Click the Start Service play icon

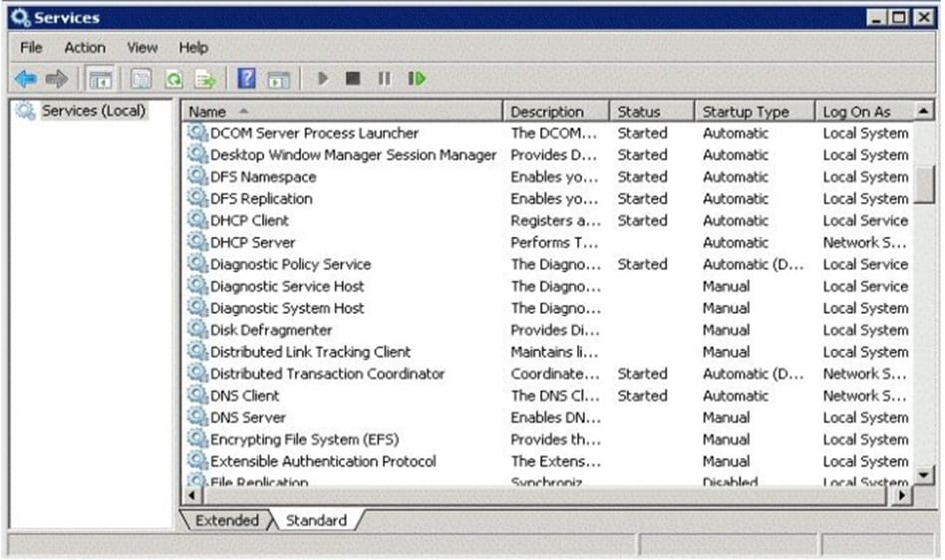coord(322,79)
